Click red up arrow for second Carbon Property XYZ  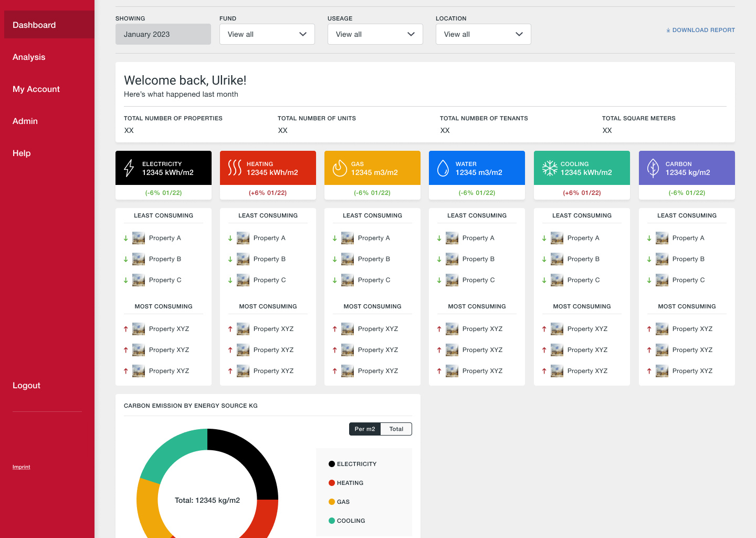click(x=649, y=350)
